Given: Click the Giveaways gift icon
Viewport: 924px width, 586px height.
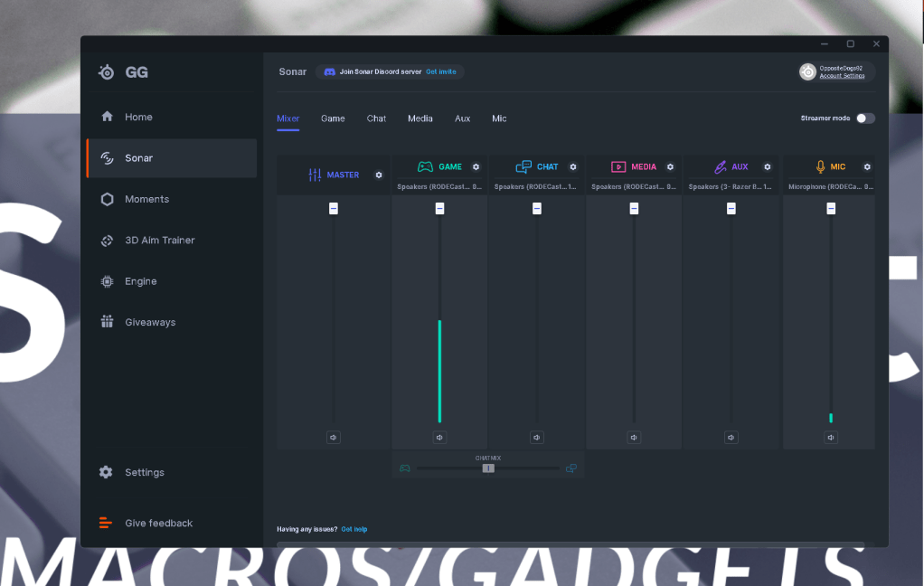Looking at the screenshot, I should [107, 321].
